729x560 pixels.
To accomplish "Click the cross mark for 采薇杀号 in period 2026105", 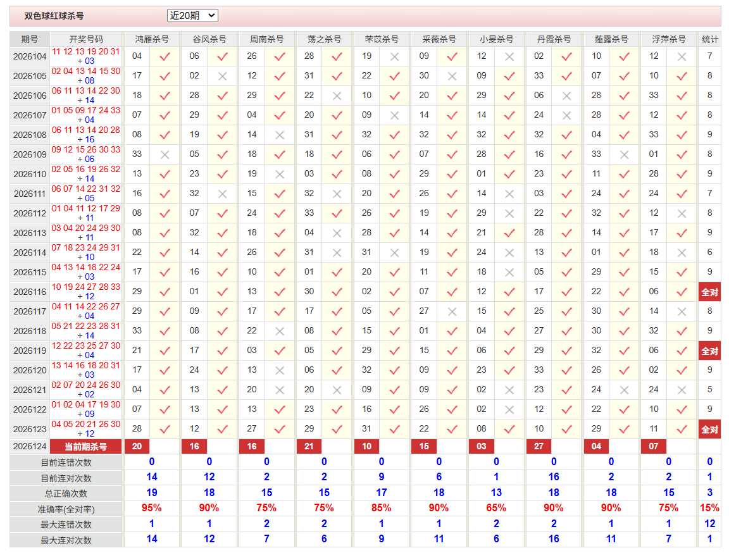I will click(x=452, y=76).
